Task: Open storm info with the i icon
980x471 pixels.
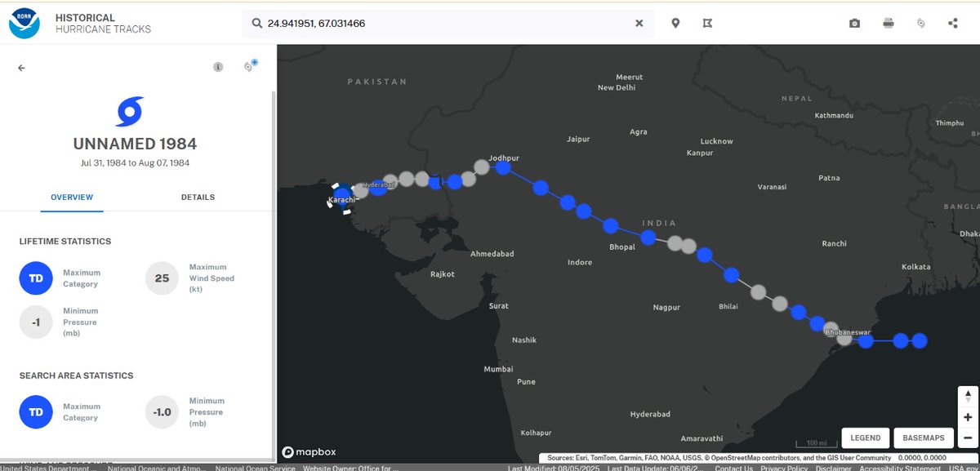Action: tap(218, 67)
